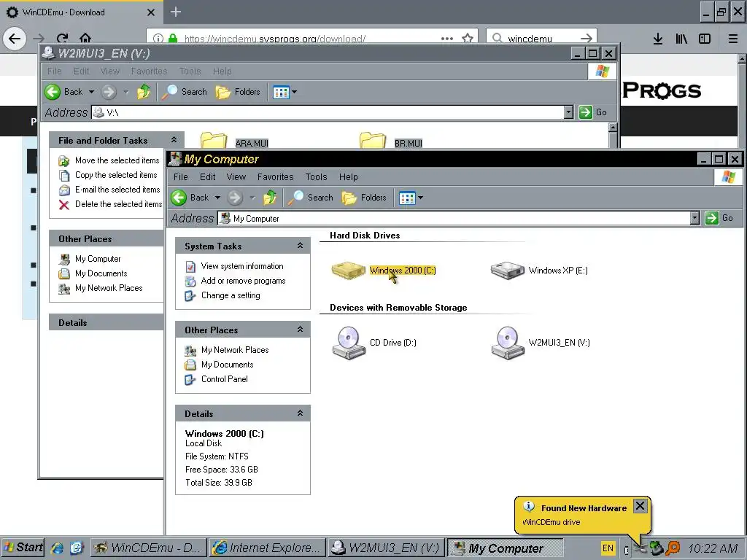
Task: Click Search in W2MUI3_EN window toolbar
Action: 184,91
